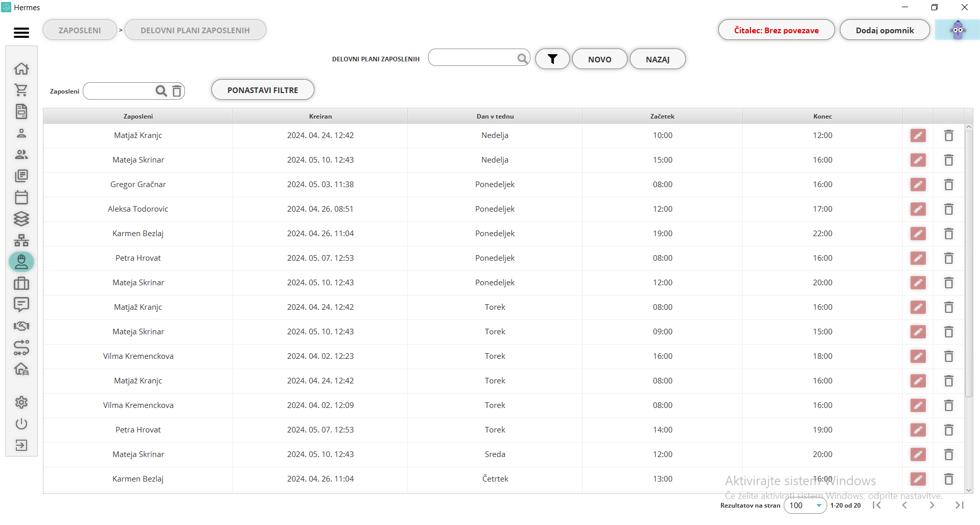Open the shopping cart sidebar icon
This screenshot has width=980, height=525.
pyautogui.click(x=21, y=90)
